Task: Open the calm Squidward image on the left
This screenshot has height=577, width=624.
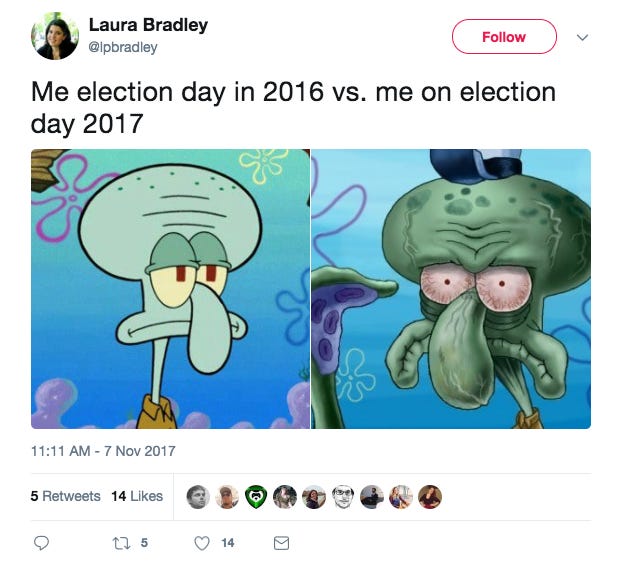Action: click(170, 289)
